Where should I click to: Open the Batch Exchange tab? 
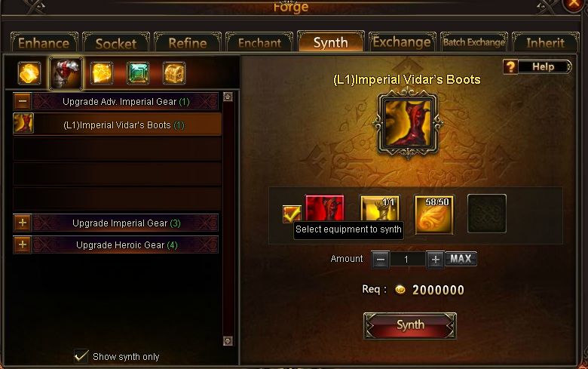[x=474, y=42]
